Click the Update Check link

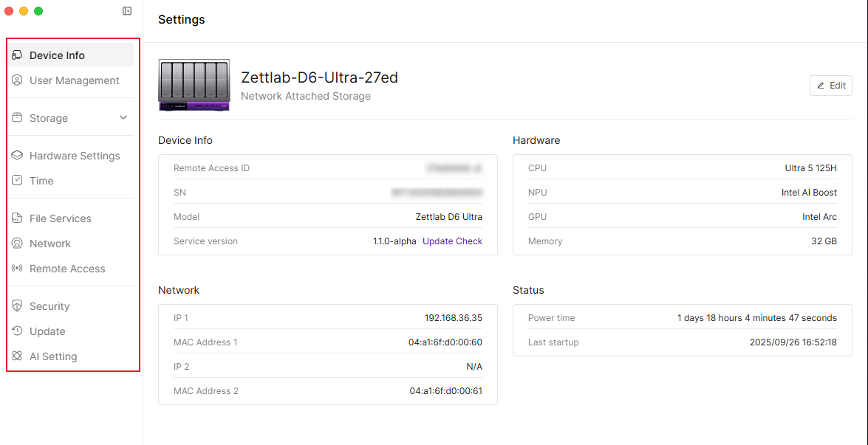pyautogui.click(x=452, y=241)
